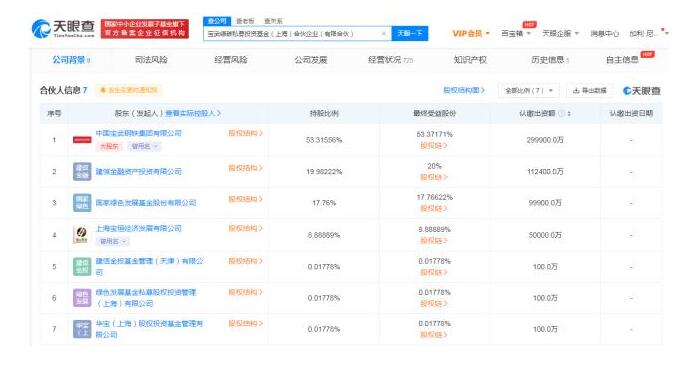Open the 自主信息 tab
The image size is (689, 380).
click(622, 60)
